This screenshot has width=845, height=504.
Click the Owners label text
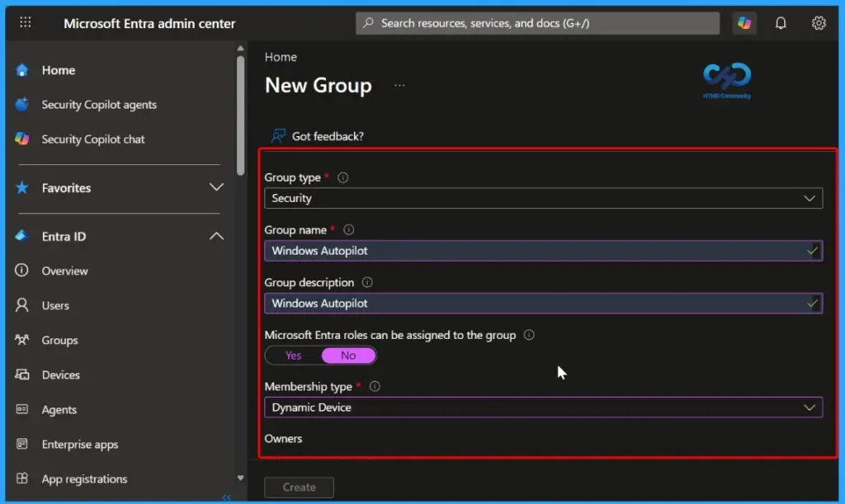coord(283,438)
